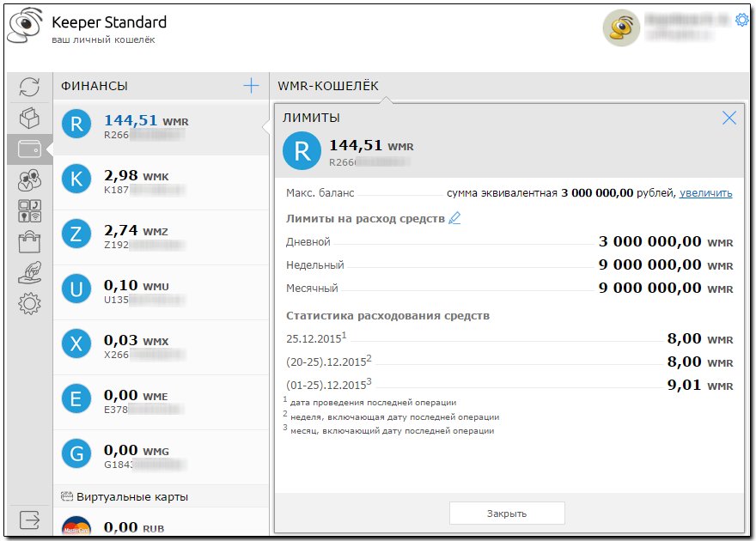
Task: Click the 'WMR-КОШЕЛЁК' panel header
Action: pos(328,86)
